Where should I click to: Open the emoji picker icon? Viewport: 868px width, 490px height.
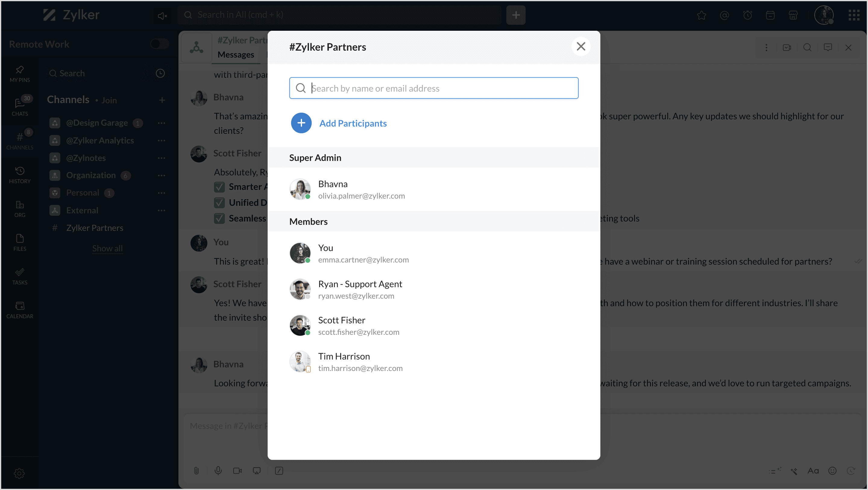pos(832,470)
